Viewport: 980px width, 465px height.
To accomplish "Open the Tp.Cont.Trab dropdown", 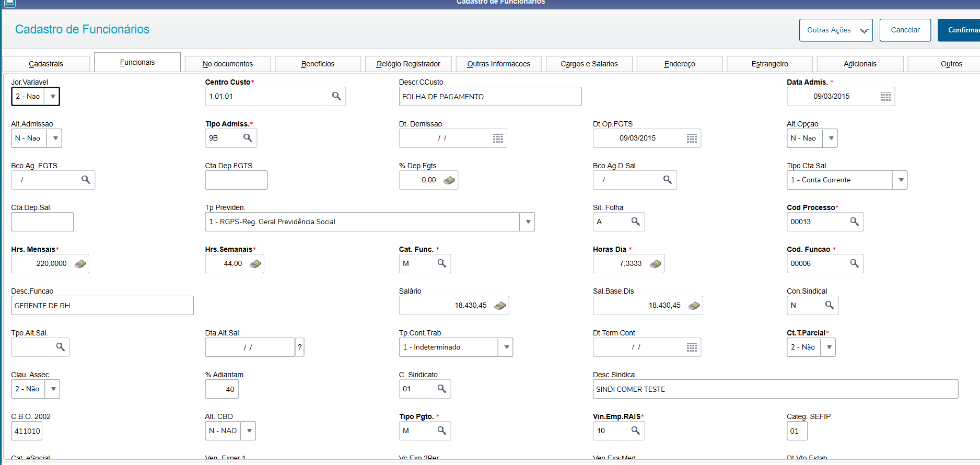I will pyautogui.click(x=506, y=347).
